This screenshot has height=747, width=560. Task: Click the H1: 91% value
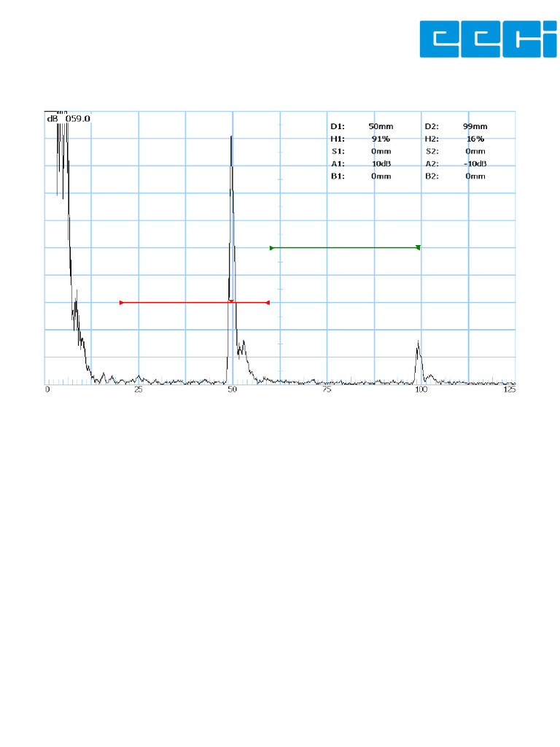(x=381, y=139)
